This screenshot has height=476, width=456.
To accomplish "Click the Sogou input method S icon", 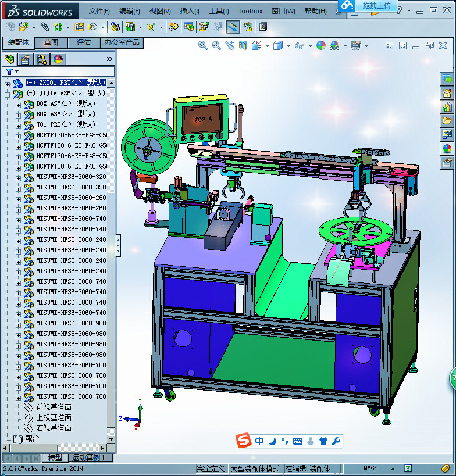I will pyautogui.click(x=243, y=441).
